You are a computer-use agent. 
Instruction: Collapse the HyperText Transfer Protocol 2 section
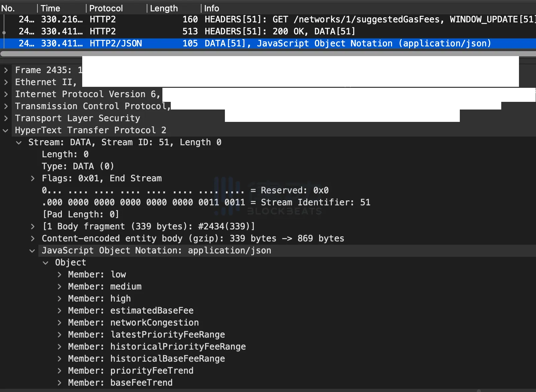click(6, 131)
